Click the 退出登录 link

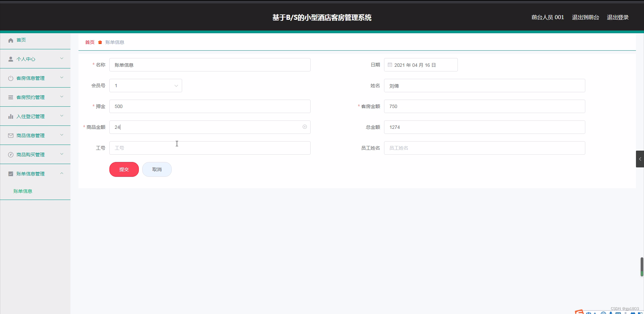click(x=618, y=17)
